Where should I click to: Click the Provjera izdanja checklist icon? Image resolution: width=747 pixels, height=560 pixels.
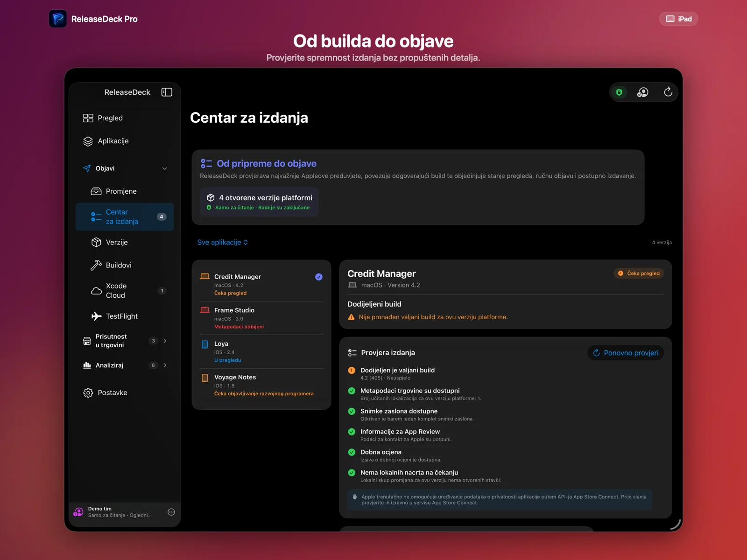352,353
